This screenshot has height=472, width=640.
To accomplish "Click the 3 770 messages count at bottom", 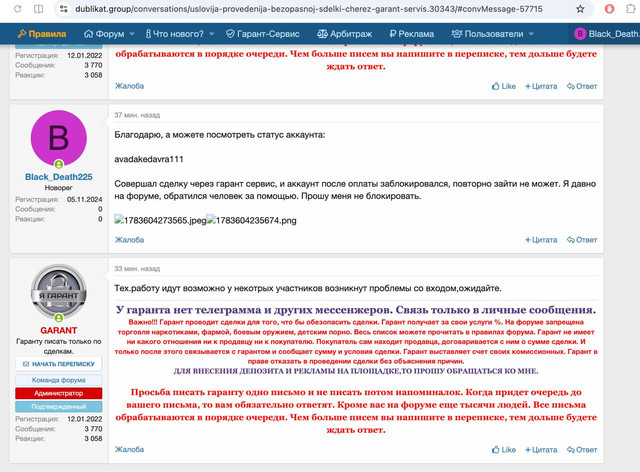I will click(x=93, y=429).
